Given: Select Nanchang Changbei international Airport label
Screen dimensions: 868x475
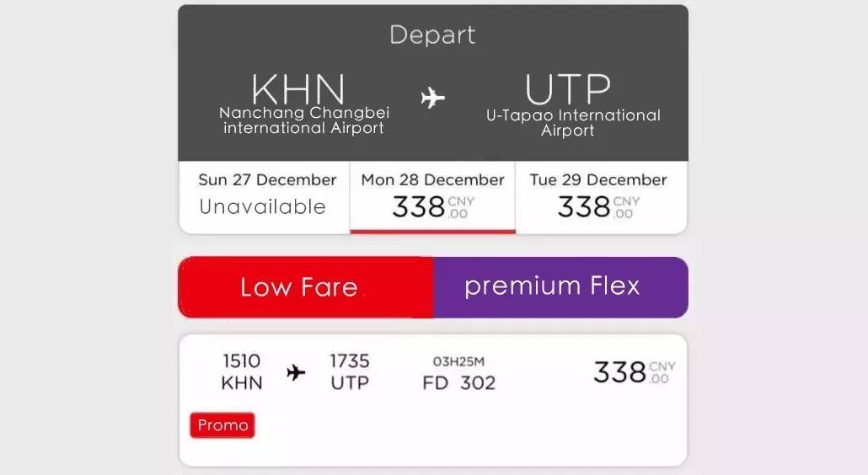Looking at the screenshot, I should coord(303,120).
